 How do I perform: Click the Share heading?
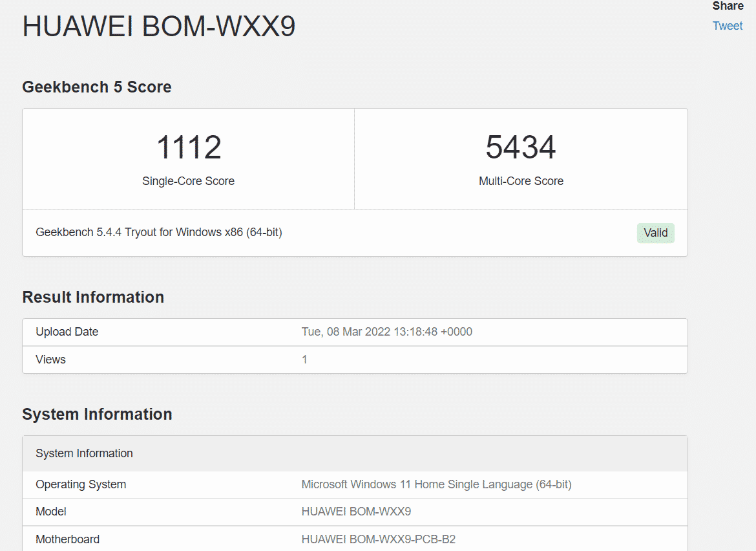(x=728, y=6)
